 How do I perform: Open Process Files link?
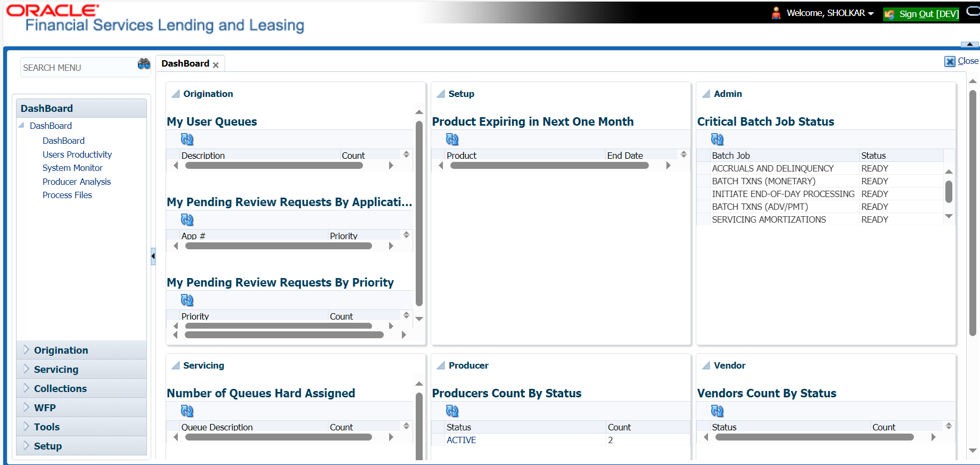click(x=67, y=195)
